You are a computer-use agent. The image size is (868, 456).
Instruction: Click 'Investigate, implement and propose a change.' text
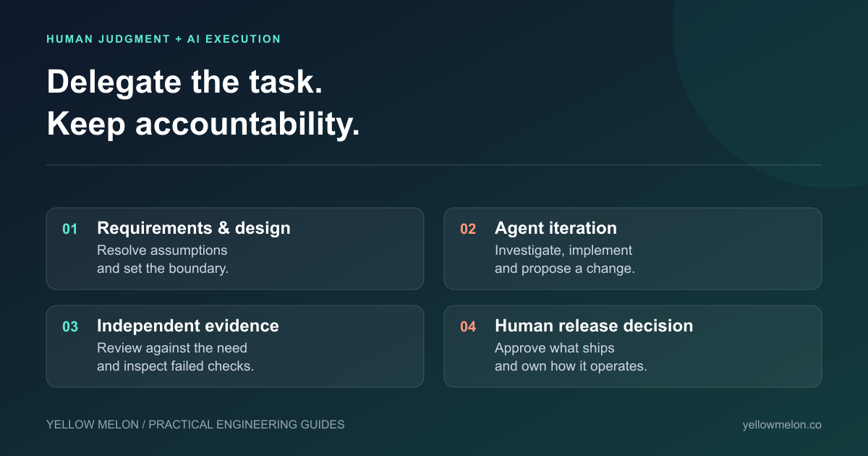565,259
